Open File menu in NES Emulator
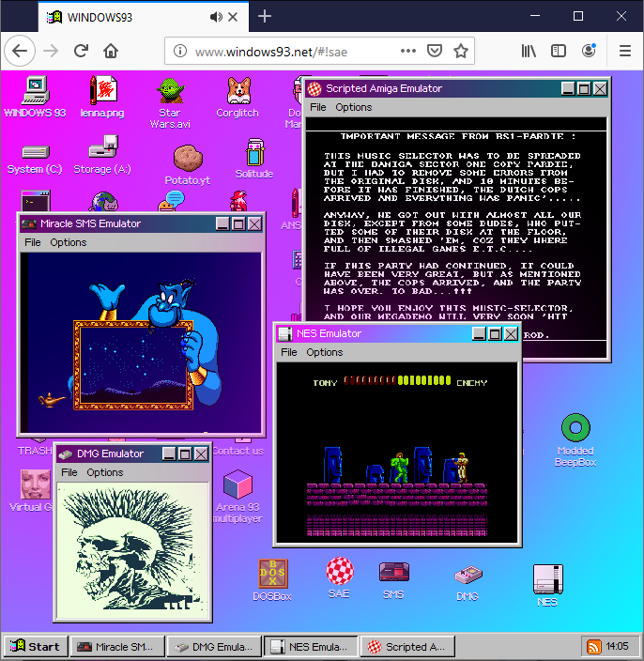The image size is (644, 661). pyautogui.click(x=289, y=352)
